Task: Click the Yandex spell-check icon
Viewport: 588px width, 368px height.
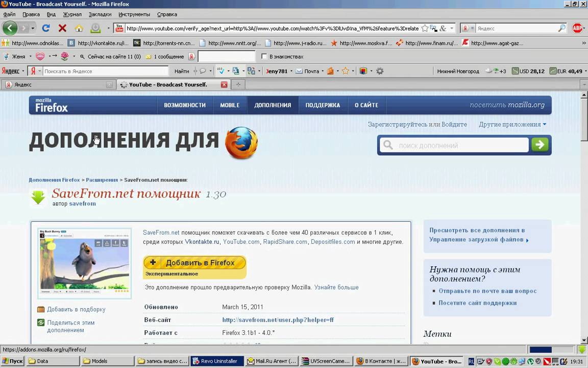Action: [220, 71]
